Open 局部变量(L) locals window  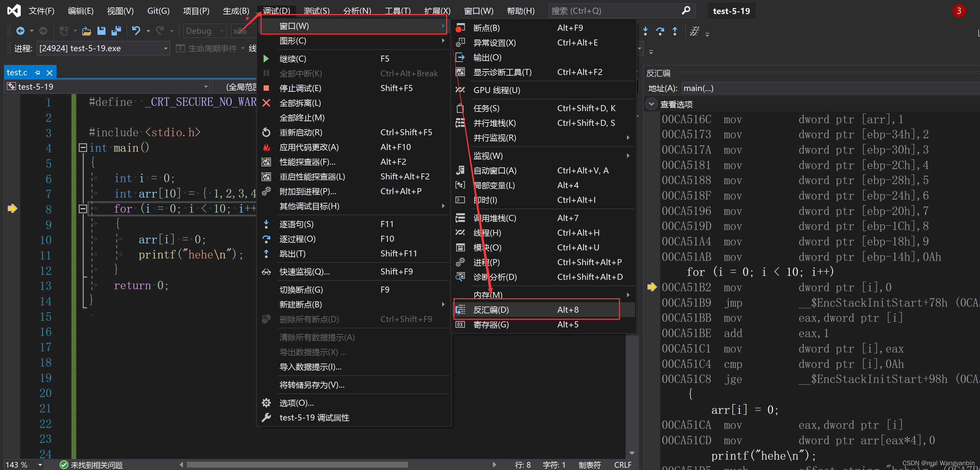(x=544, y=185)
